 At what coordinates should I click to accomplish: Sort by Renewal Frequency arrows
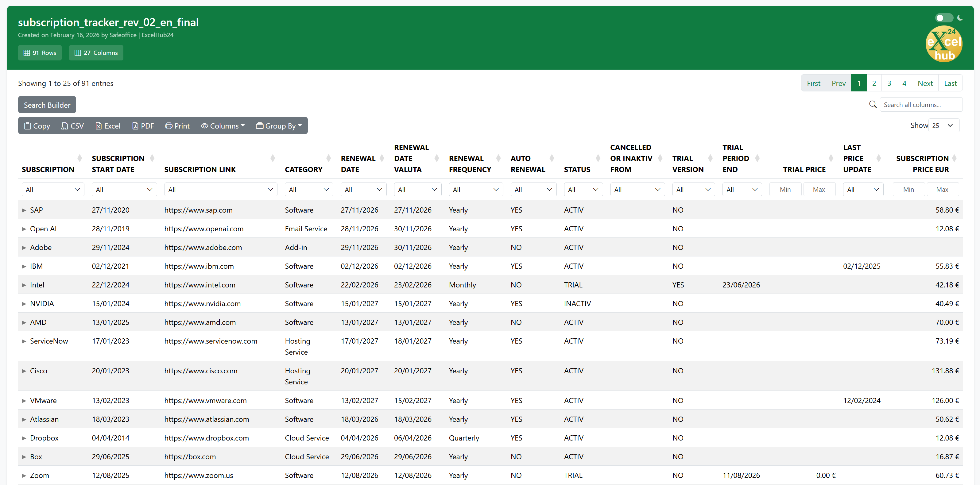point(498,158)
